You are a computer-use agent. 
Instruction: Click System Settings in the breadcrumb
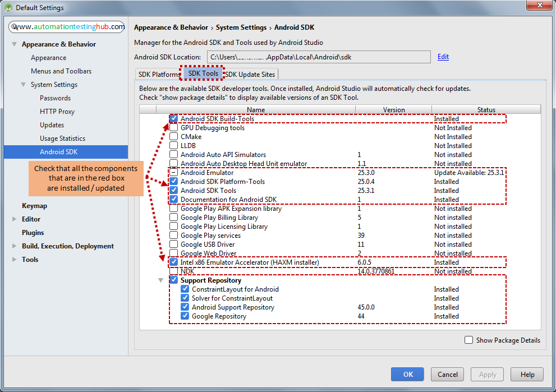241,27
